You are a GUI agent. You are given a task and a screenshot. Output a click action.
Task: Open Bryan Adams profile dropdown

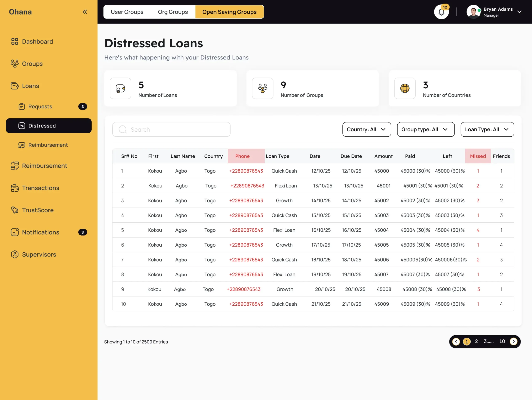pos(520,12)
